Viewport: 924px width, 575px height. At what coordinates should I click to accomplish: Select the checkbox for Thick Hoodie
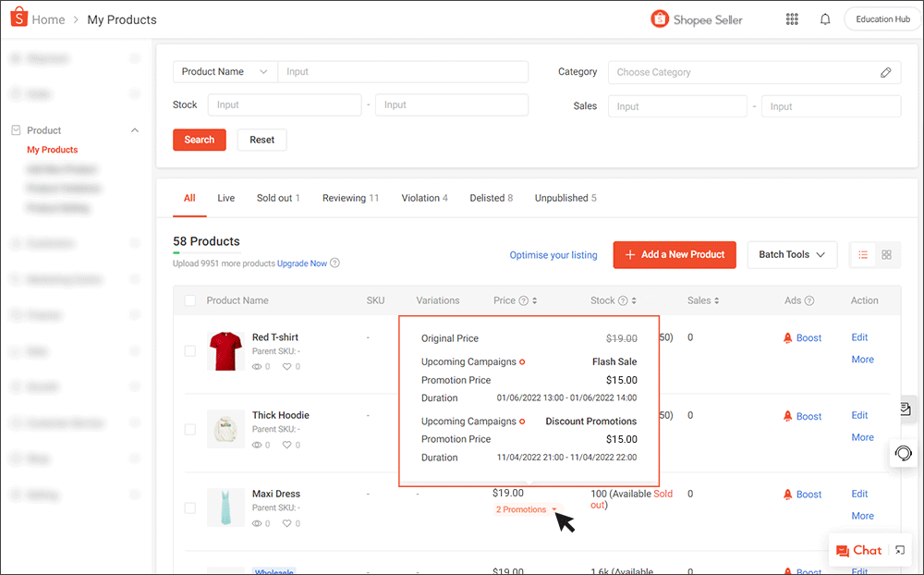coord(190,429)
